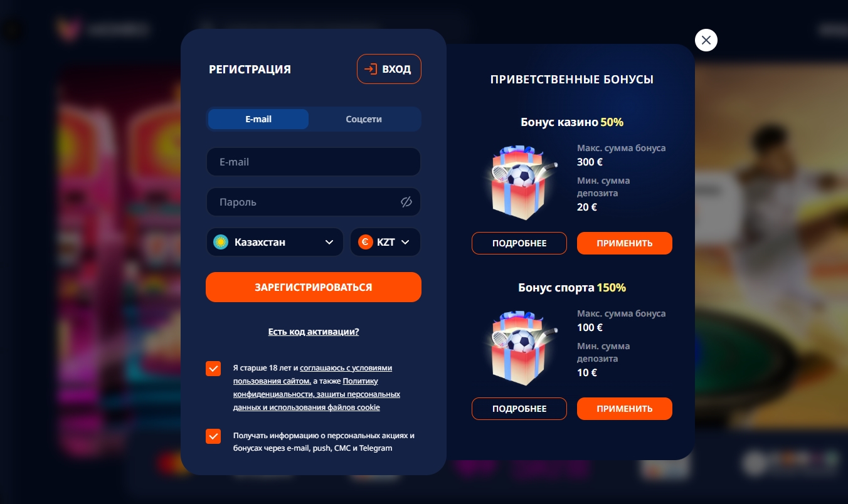Open the Есть код активации link
Viewport: 848px width, 504px height.
[314, 332]
